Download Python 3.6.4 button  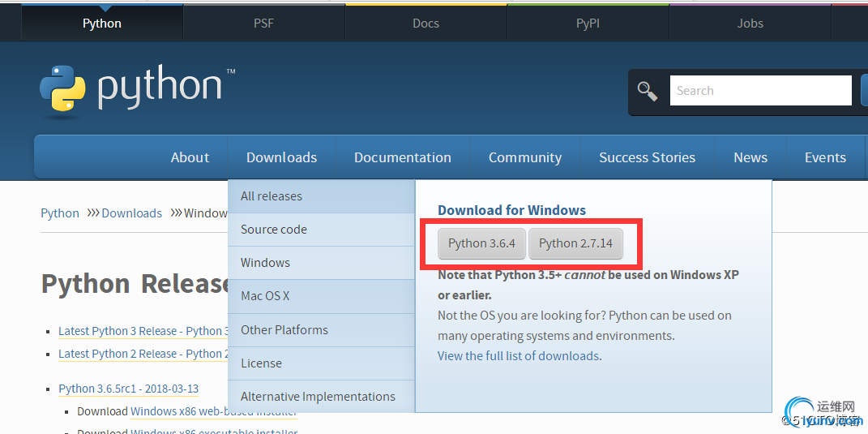coord(481,243)
